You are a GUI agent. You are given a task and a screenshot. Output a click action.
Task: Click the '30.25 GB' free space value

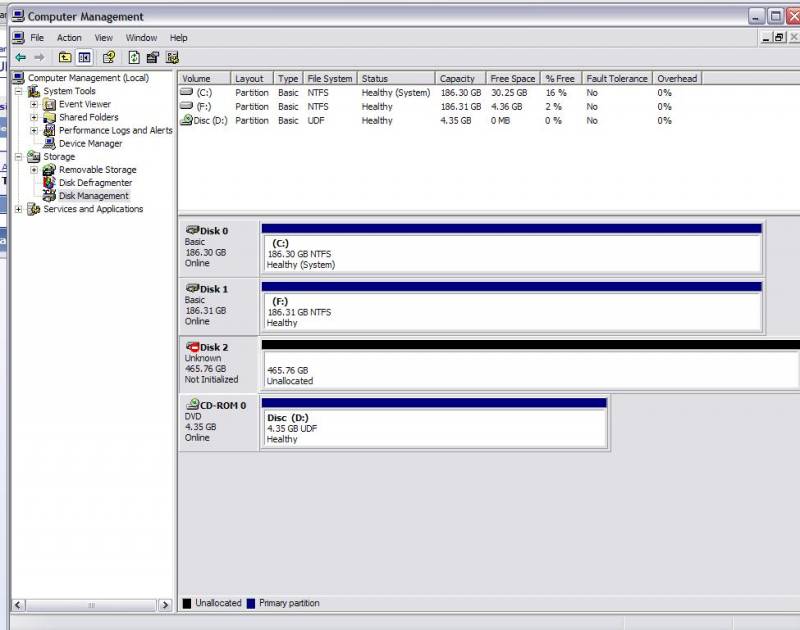(509, 92)
